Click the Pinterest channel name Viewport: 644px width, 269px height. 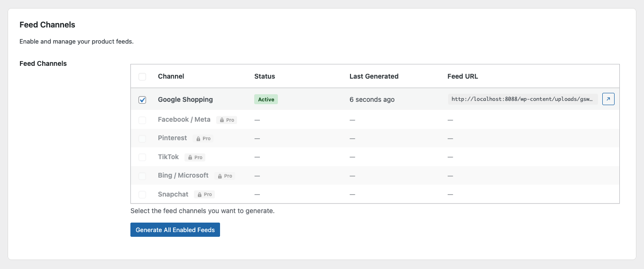coord(173,138)
